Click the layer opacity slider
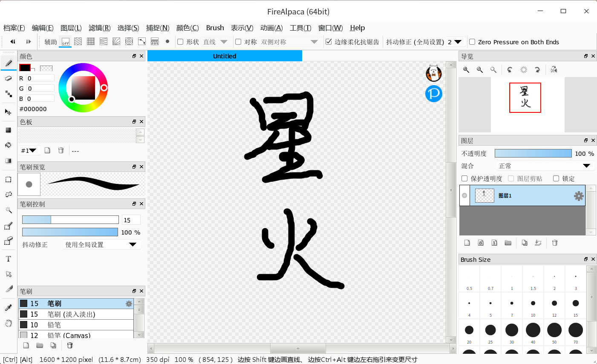The width and height of the screenshot is (597, 364). [x=533, y=154]
